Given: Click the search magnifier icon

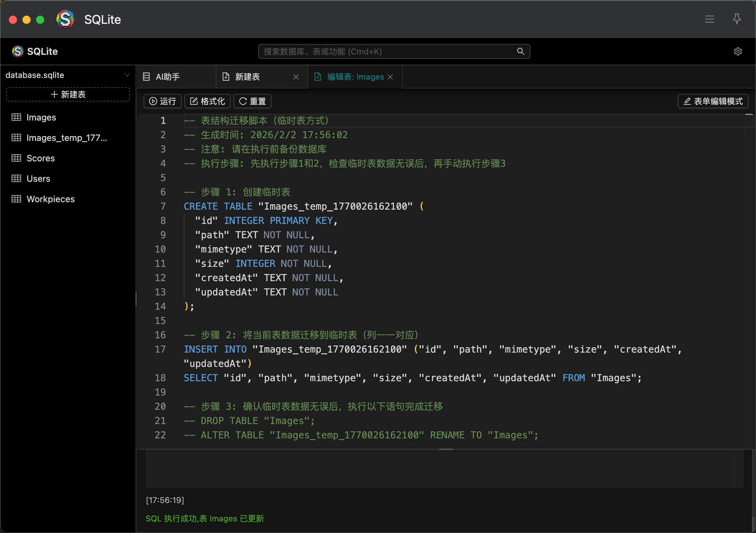Looking at the screenshot, I should tap(521, 51).
